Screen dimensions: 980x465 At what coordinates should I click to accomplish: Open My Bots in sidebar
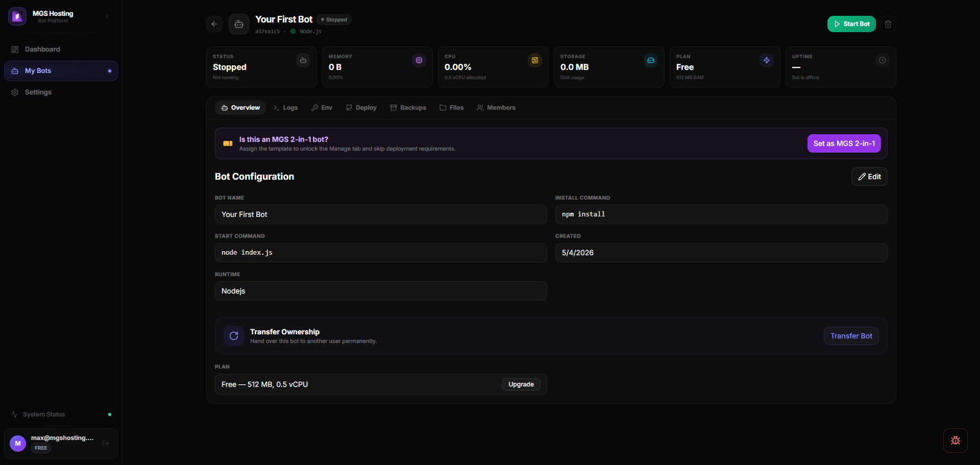tap(61, 71)
